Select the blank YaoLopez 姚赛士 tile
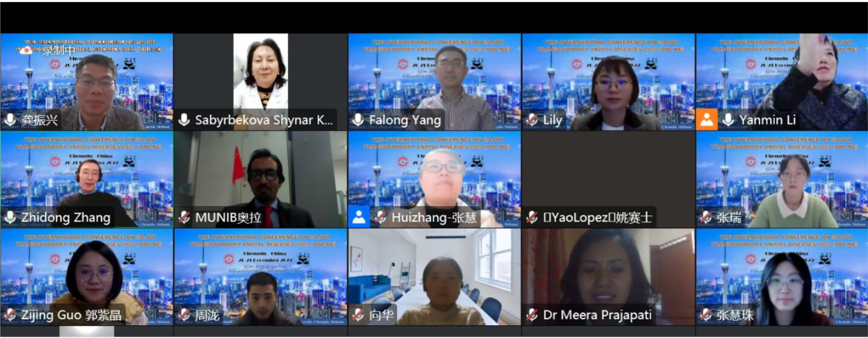Image resolution: width=868 pixels, height=338 pixels. coord(608,179)
